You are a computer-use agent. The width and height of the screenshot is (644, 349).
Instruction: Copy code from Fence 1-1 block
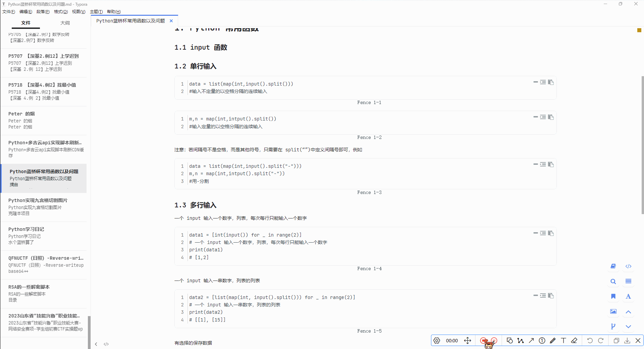pos(551,82)
